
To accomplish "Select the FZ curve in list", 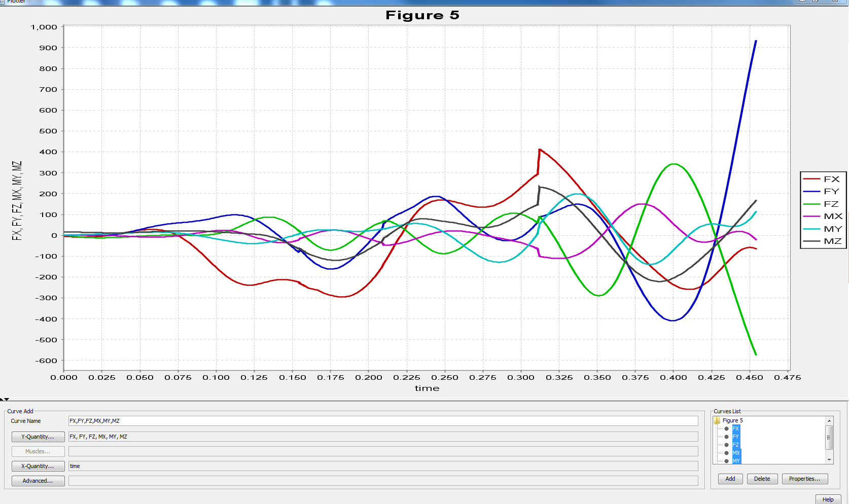I will pyautogui.click(x=736, y=445).
